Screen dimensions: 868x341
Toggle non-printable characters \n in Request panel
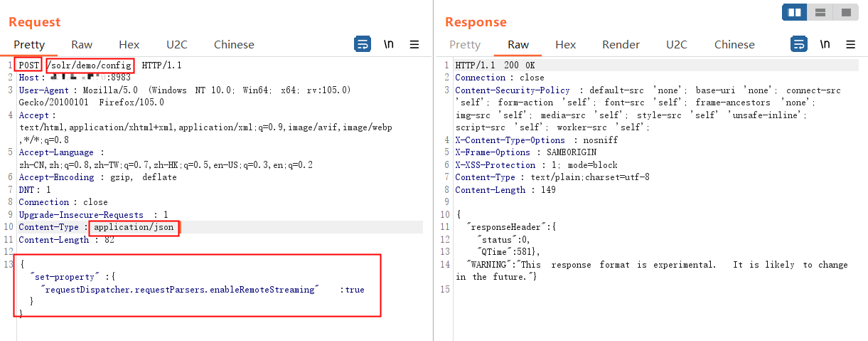point(389,44)
